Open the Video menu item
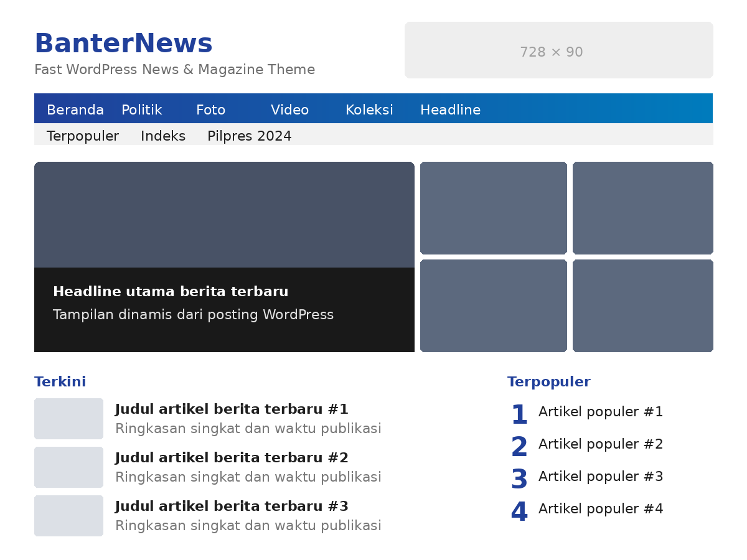 coord(289,110)
